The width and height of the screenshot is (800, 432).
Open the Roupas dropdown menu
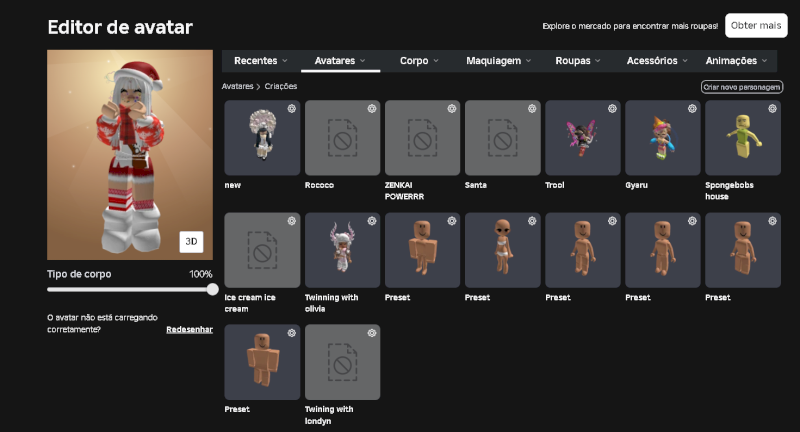578,61
